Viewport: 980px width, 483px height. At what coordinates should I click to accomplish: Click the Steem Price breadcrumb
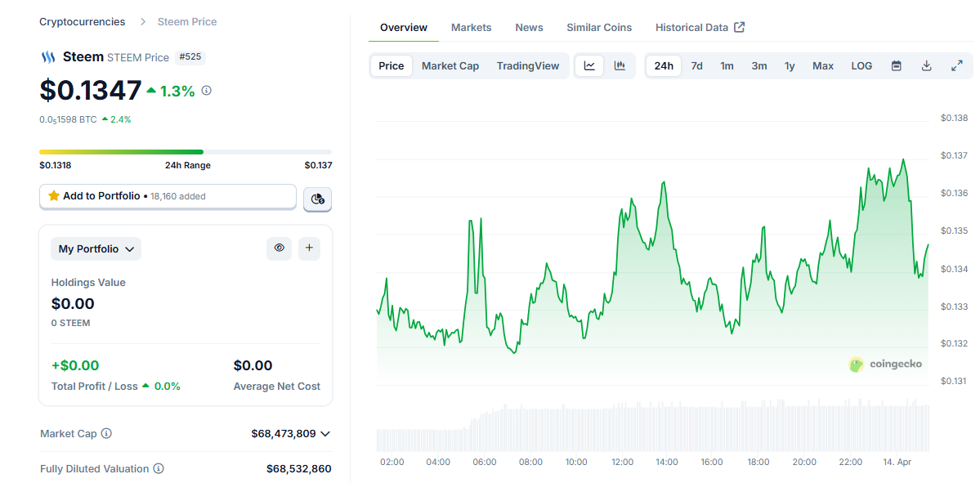[187, 22]
